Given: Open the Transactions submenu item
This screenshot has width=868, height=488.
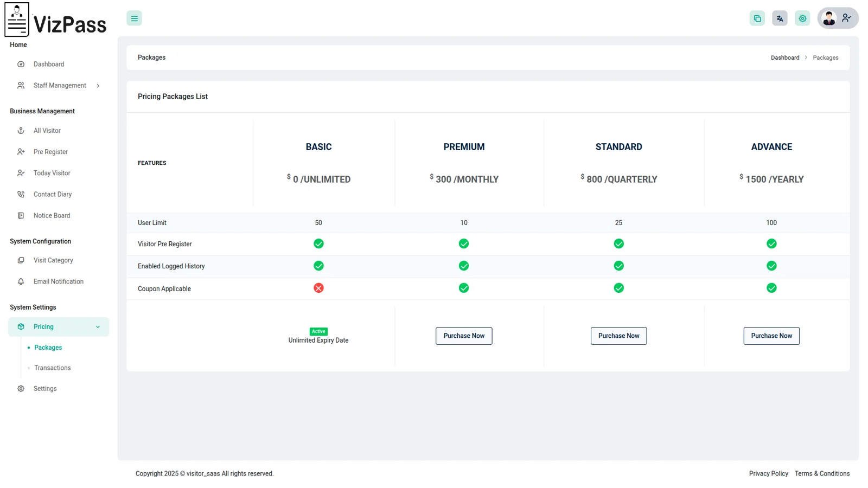Looking at the screenshot, I should pyautogui.click(x=52, y=368).
